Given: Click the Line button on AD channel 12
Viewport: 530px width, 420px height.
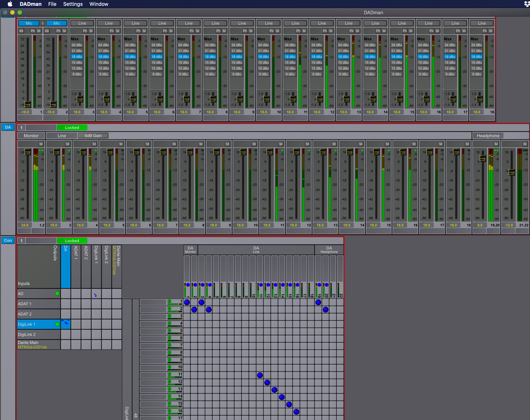Looking at the screenshot, I should (x=322, y=23).
